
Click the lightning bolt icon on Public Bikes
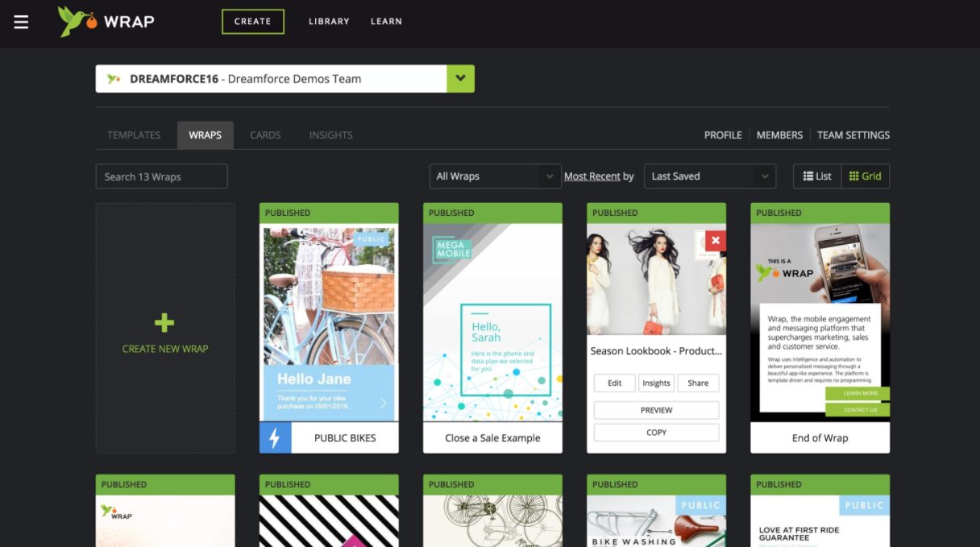point(275,437)
